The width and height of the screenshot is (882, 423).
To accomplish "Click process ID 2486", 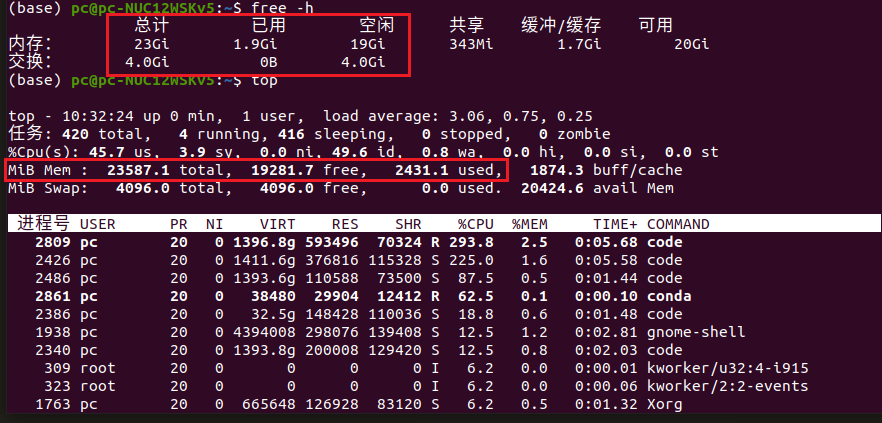I will tap(53, 278).
